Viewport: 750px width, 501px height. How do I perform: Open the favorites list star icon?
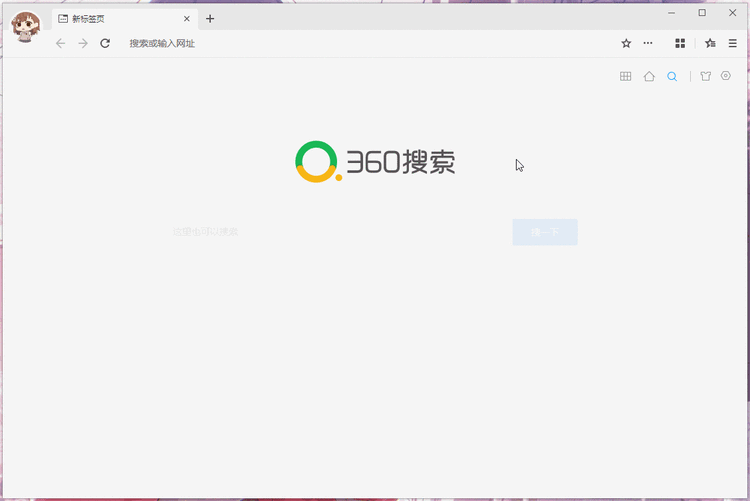710,44
